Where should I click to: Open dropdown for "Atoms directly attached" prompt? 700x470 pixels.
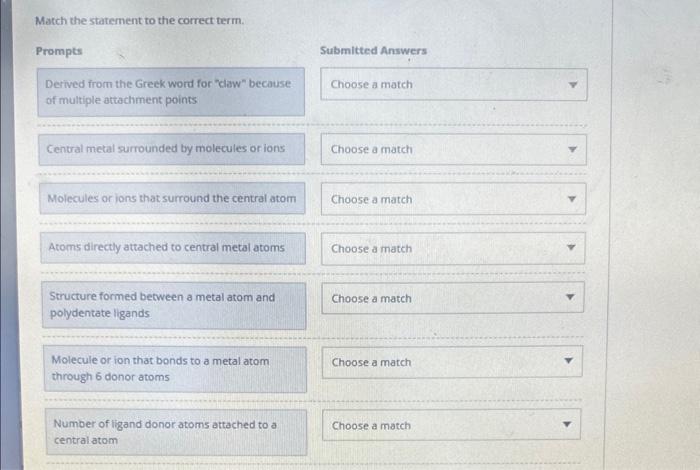[x=453, y=248]
